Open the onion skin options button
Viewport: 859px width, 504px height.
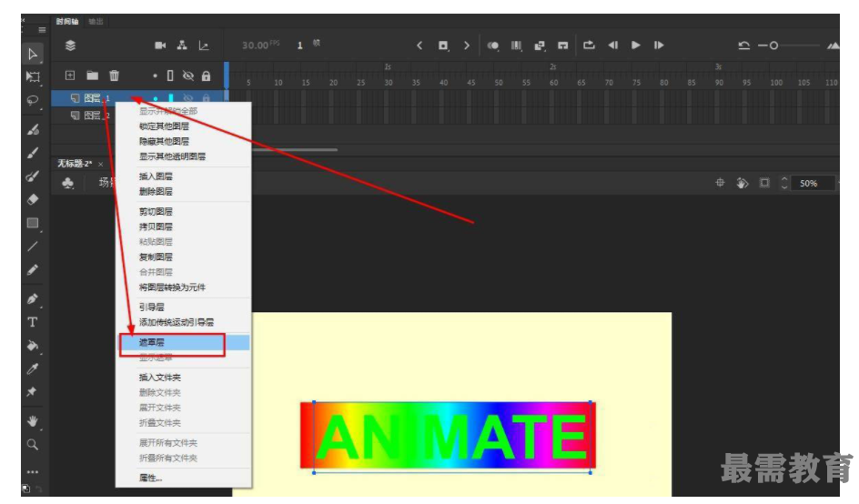(x=493, y=45)
